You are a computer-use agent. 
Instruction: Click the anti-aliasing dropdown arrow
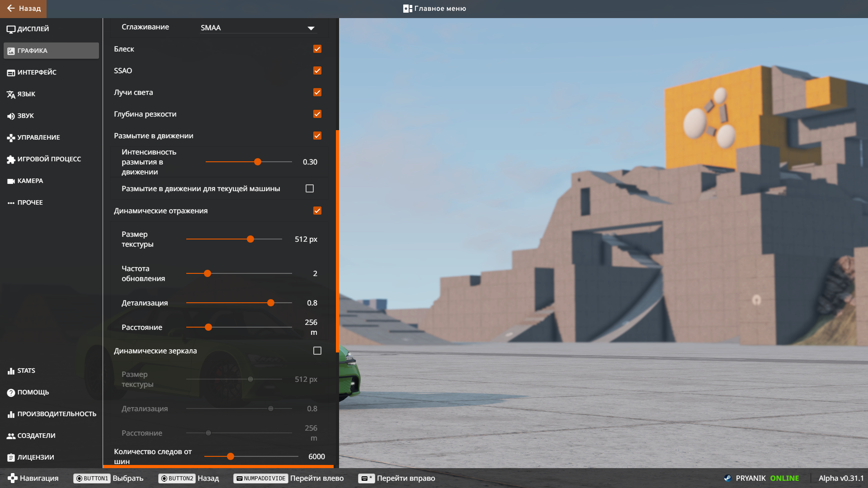(311, 28)
